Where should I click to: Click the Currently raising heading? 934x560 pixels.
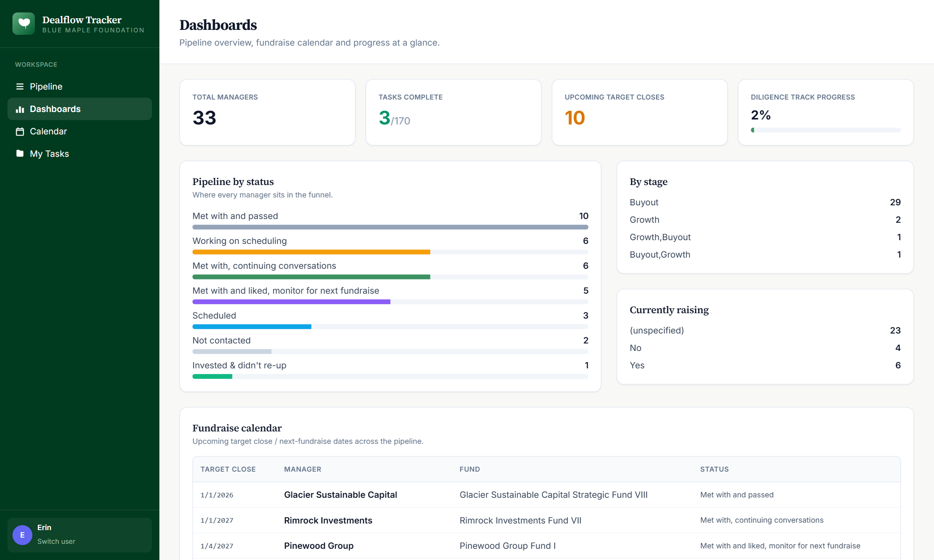point(669,310)
